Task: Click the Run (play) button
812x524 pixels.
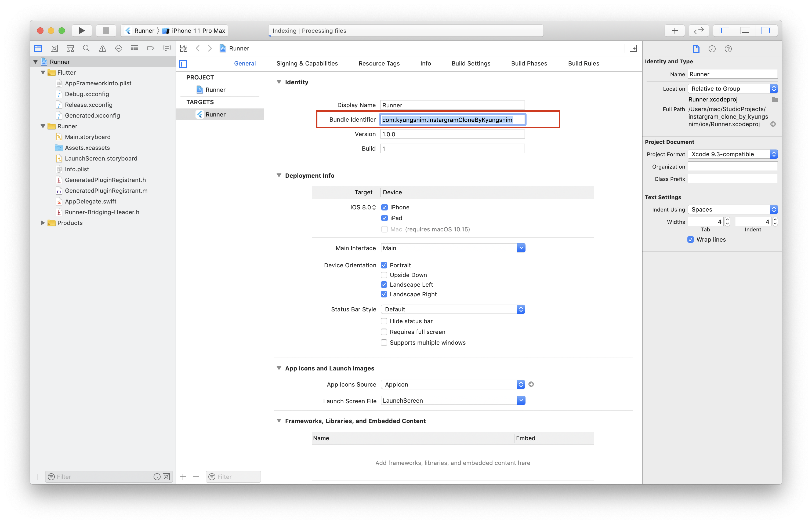Action: [x=81, y=31]
